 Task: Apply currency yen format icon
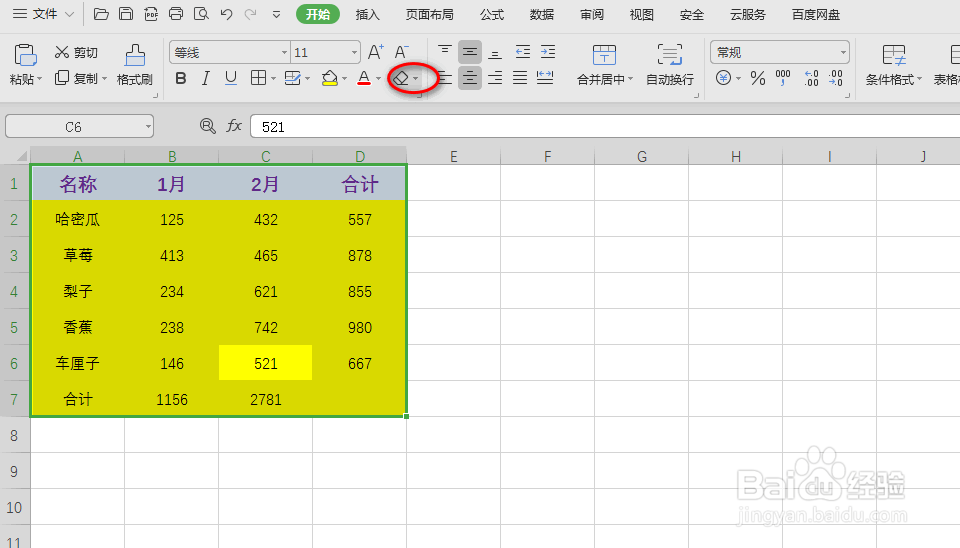(724, 78)
